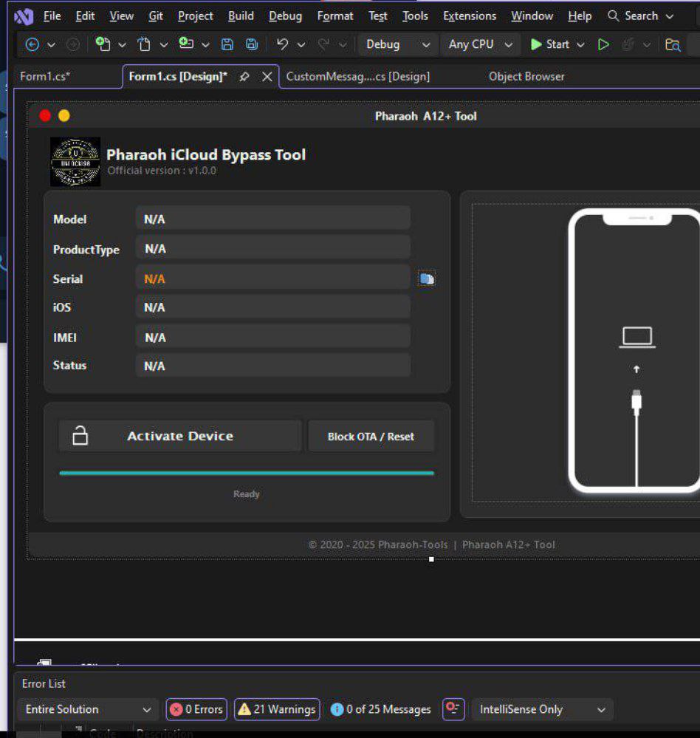This screenshot has width=700, height=738.
Task: Open the Tools menu
Action: pos(415,16)
